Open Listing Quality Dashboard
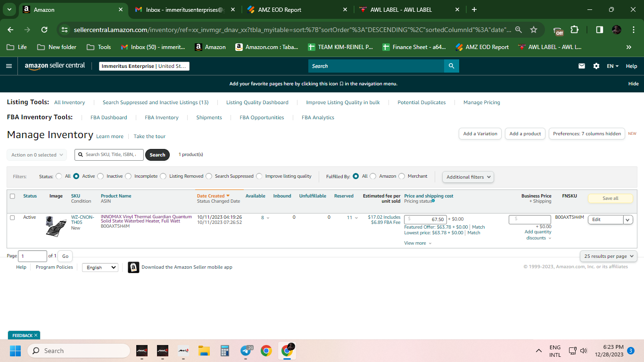Viewport: 644px width, 362px height. point(257,102)
